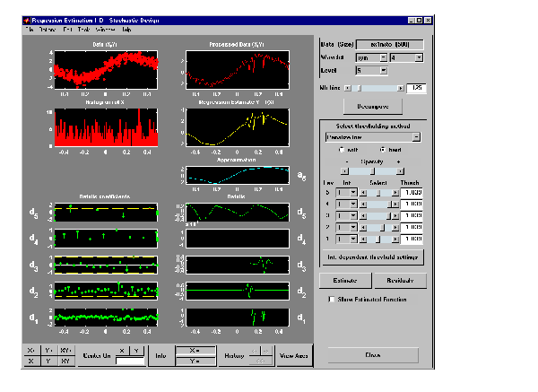Select the soft thresholding radio button
The width and height of the screenshot is (538, 392).
point(343,150)
